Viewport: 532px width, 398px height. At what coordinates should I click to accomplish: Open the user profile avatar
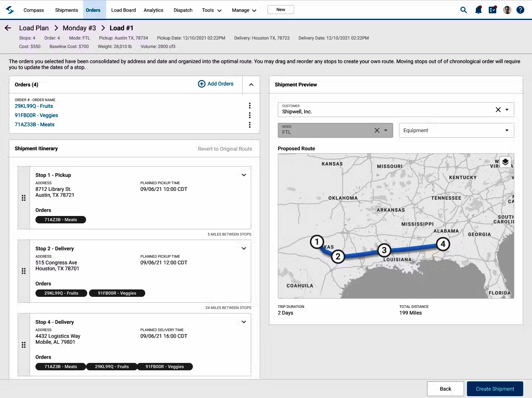tap(507, 10)
